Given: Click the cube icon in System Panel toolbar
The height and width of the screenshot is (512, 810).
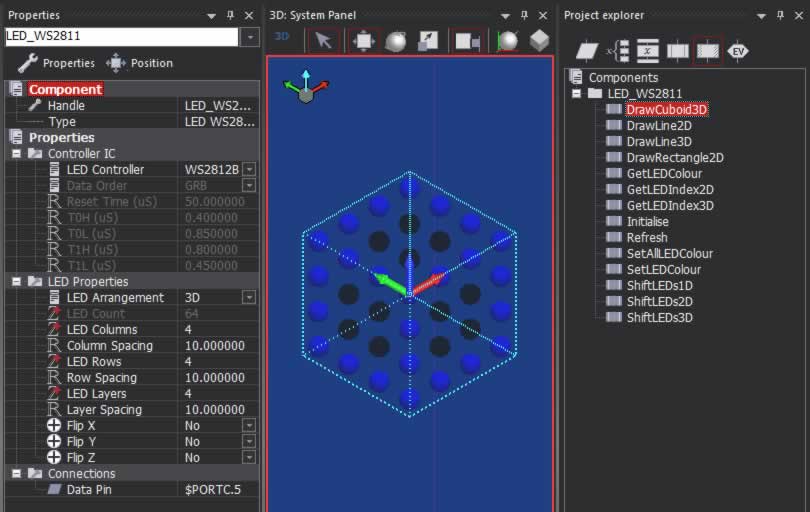Looking at the screenshot, I should pyautogui.click(x=539, y=41).
